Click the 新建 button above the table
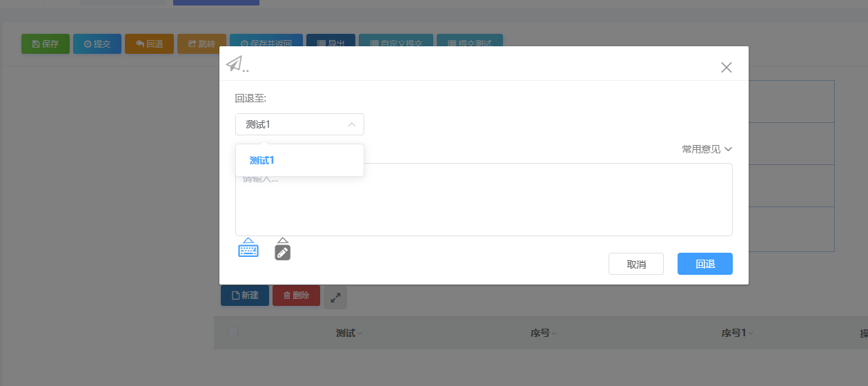868x386 pixels. [x=245, y=296]
